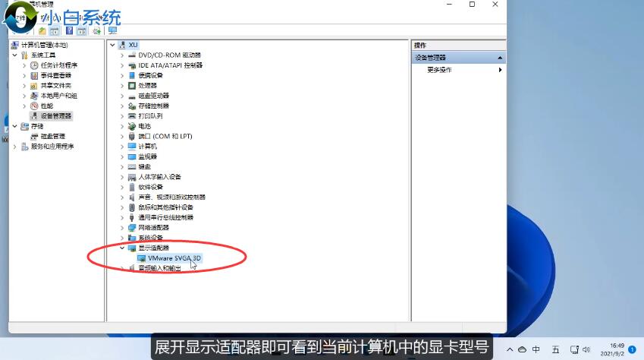Expand the 人体学输入设备 category
Screen dimensions: 644x360
click(122, 177)
